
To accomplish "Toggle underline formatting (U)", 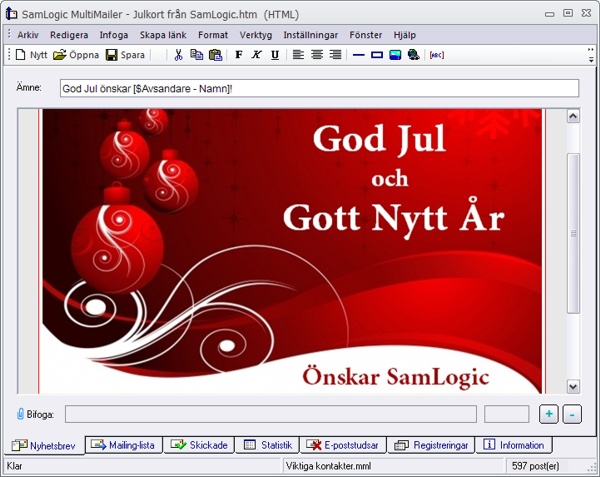I will click(275, 55).
